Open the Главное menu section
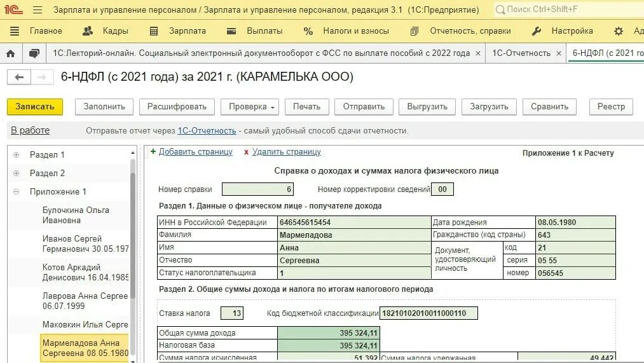 pos(46,31)
